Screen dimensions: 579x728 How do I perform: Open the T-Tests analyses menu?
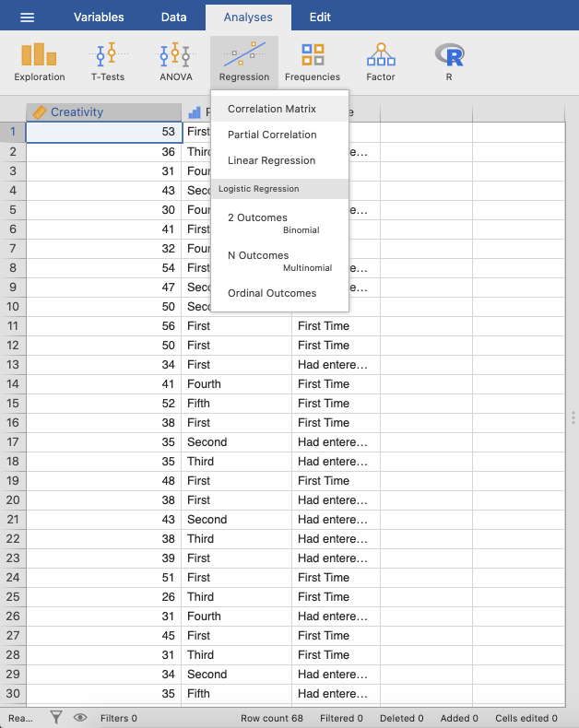[x=108, y=63]
